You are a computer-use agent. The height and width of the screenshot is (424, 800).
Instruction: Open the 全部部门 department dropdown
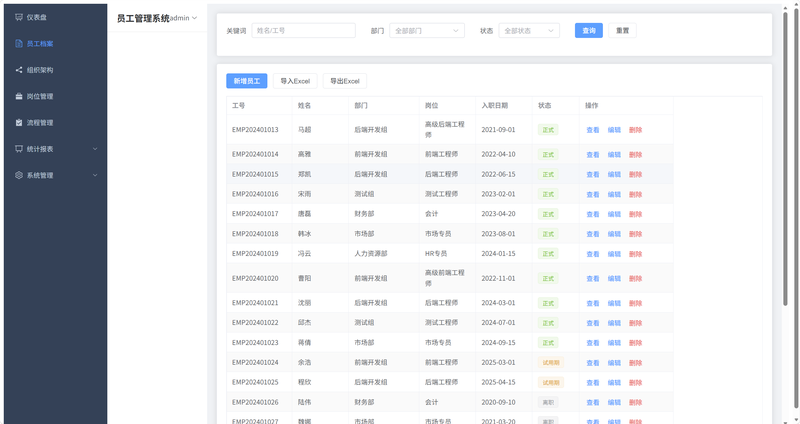click(x=427, y=31)
